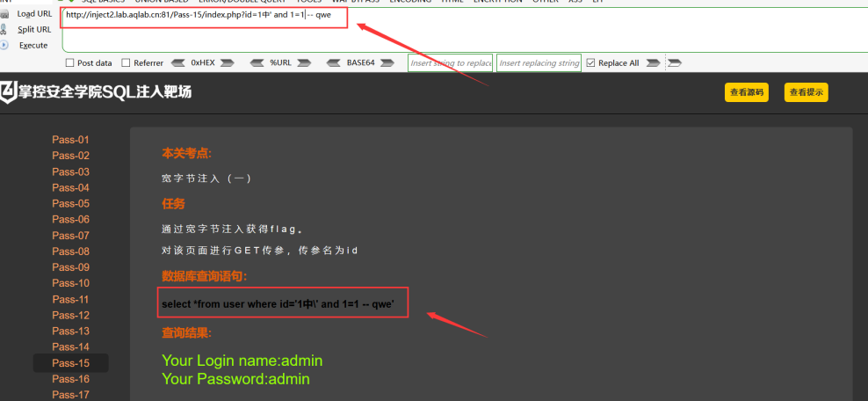868x401 pixels.
Task: Select Pass-01 in the sidebar
Action: tap(71, 140)
